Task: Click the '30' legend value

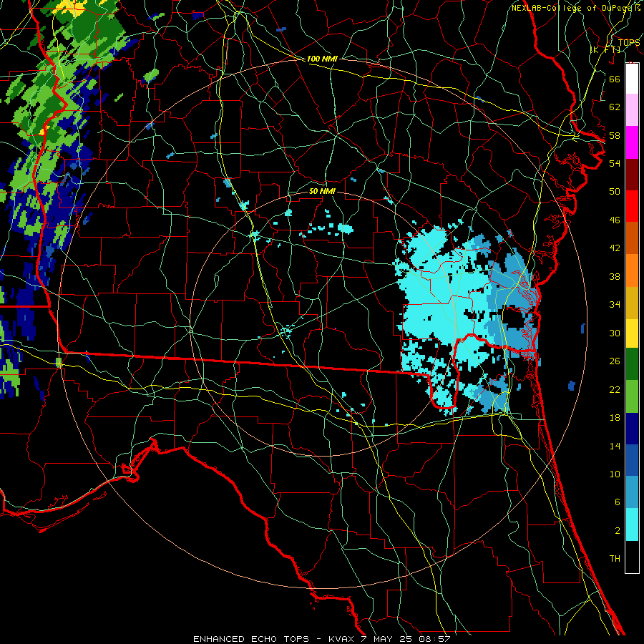Action: 615,333
